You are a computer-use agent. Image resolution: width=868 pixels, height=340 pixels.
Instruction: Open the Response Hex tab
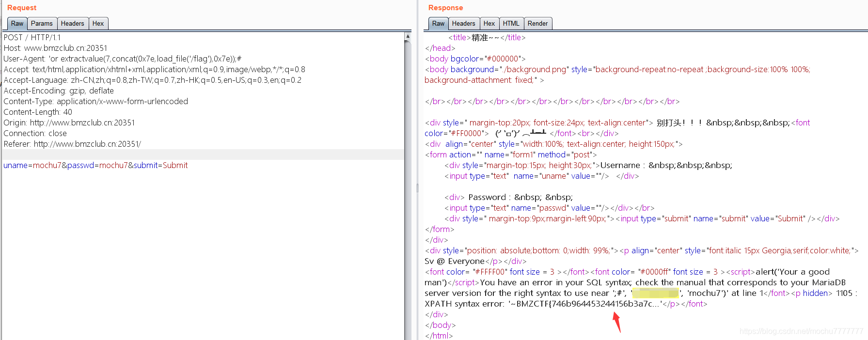[489, 23]
